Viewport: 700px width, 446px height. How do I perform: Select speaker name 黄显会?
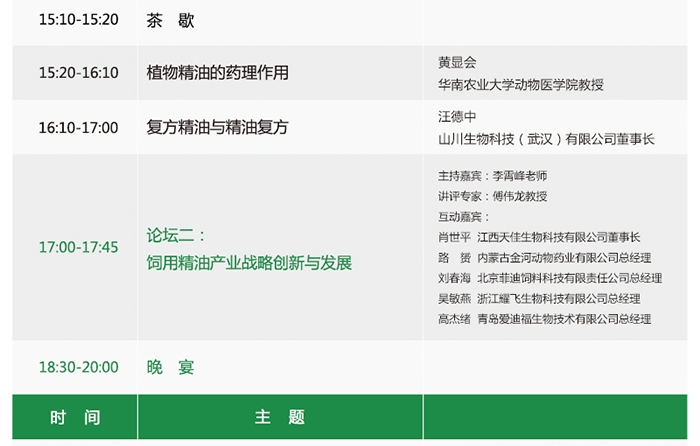pos(457,62)
